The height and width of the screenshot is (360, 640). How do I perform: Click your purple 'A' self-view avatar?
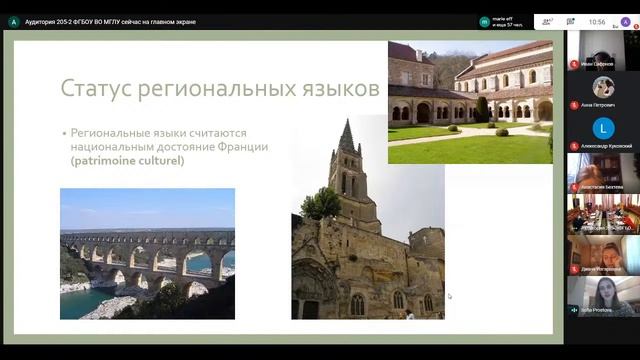[x=625, y=22]
